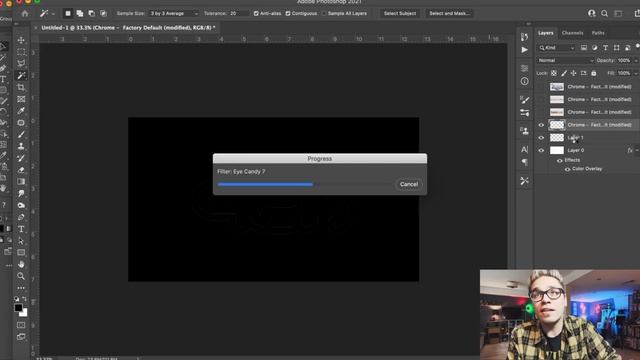Select the Rectangular Marquee tool

point(21,52)
